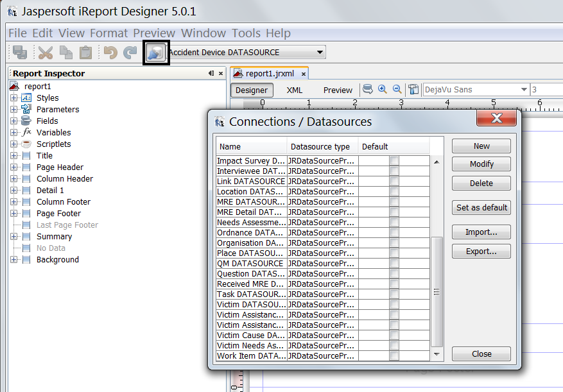Expand the Parameters node in Report Inspector
This screenshot has width=563, height=392.
14,109
